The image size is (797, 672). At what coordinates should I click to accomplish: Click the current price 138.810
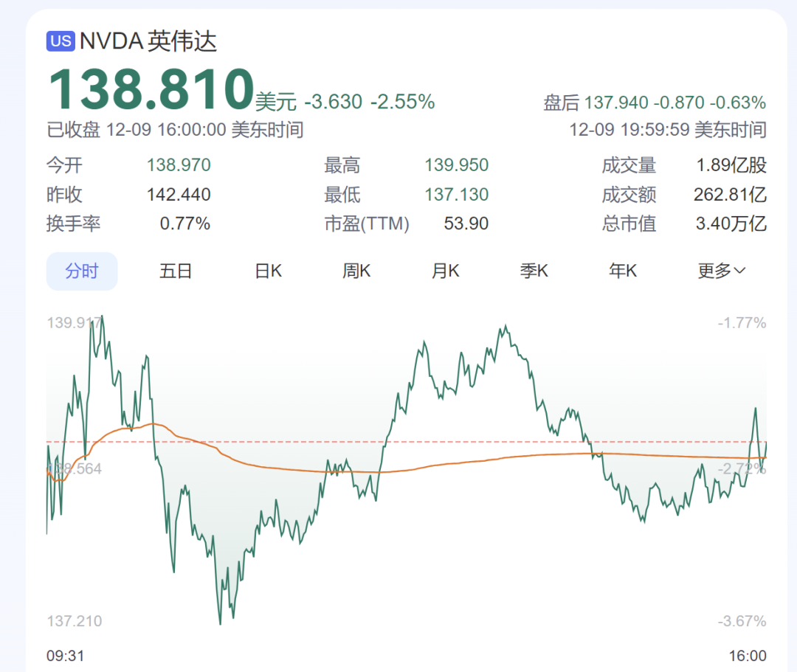coord(151,90)
